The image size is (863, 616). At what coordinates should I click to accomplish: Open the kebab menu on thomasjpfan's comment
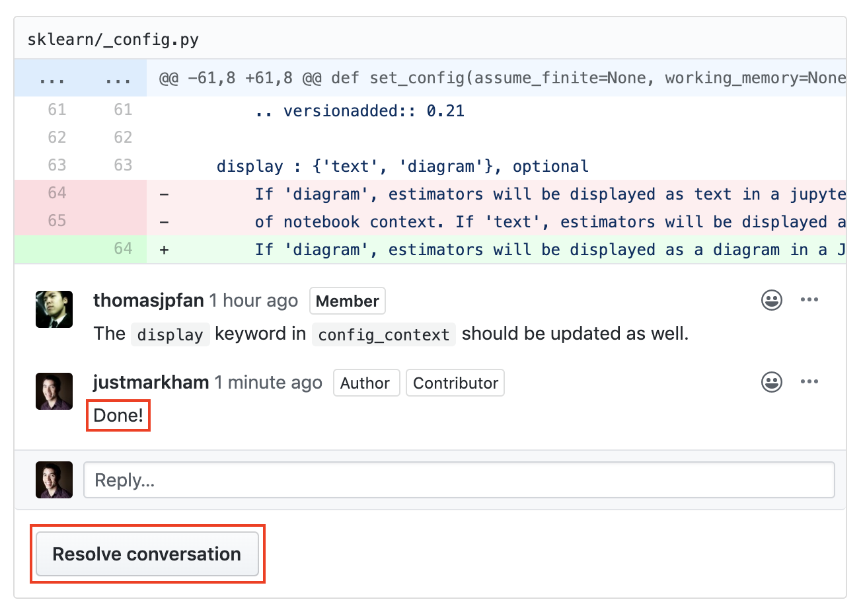coord(809,299)
